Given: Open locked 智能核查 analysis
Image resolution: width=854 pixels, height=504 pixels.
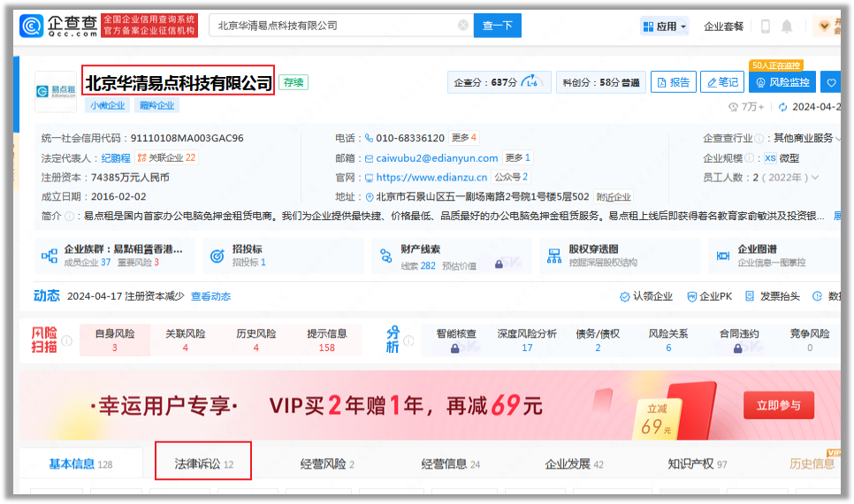Looking at the screenshot, I should click(456, 340).
